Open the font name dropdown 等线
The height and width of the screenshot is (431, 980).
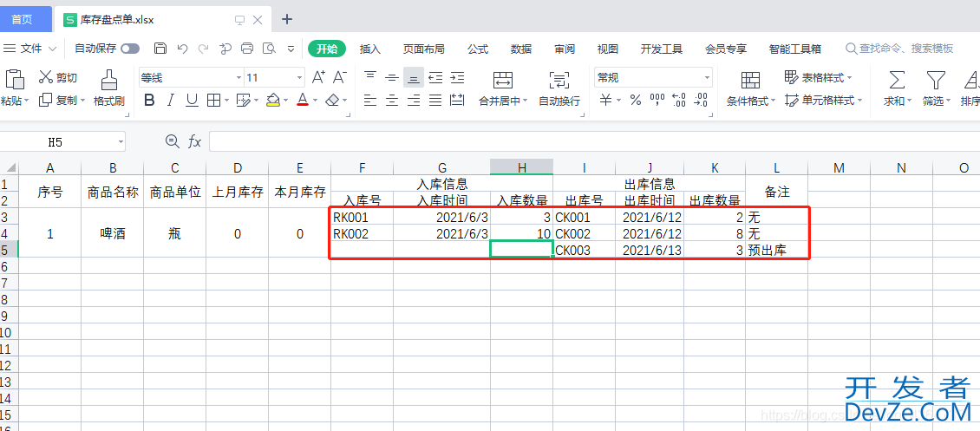[x=238, y=77]
